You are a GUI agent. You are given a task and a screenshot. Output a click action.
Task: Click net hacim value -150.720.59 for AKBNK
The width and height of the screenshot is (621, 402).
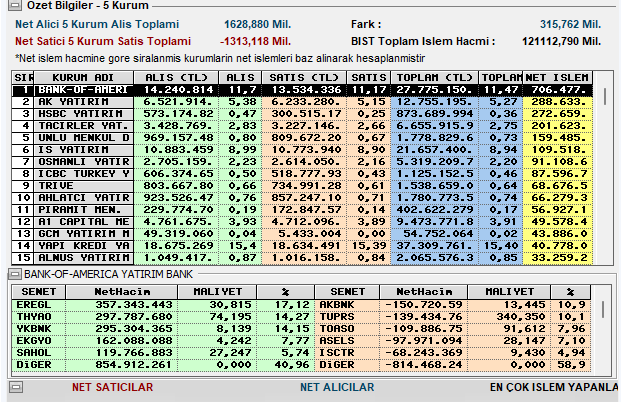(423, 305)
